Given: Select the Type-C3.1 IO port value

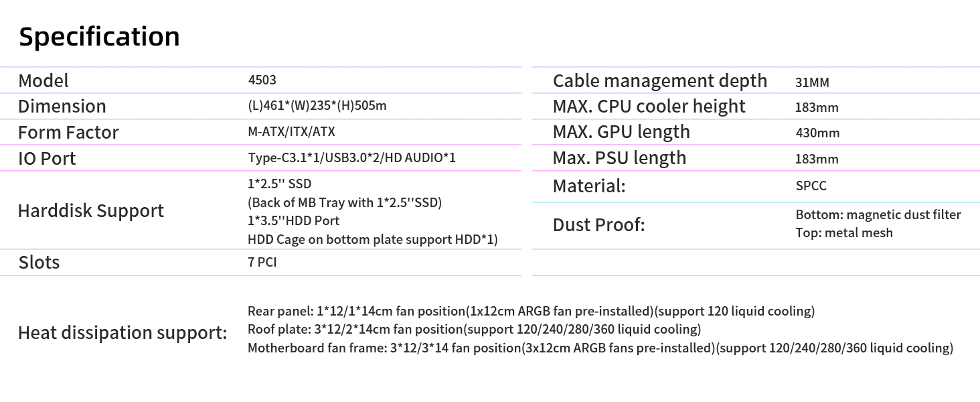Looking at the screenshot, I should (x=351, y=158).
